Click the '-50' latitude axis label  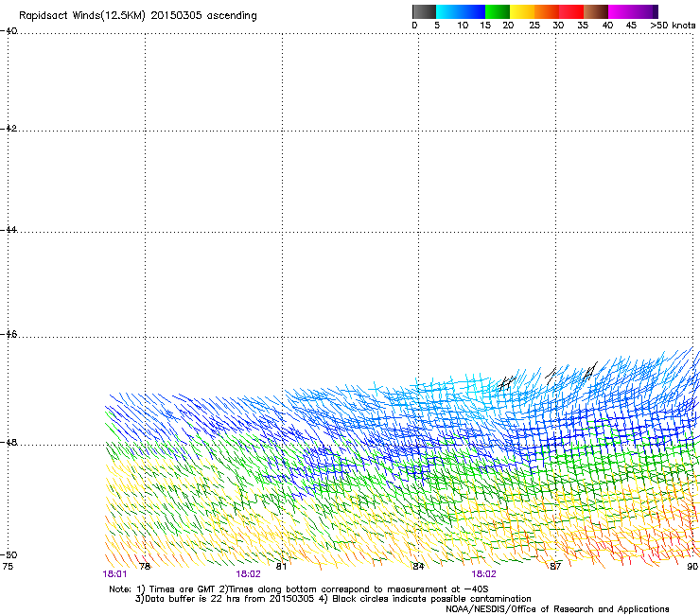coord(9,554)
